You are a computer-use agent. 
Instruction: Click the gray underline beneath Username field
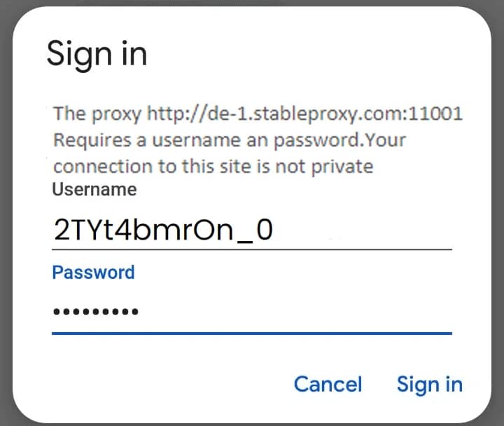coord(252,249)
